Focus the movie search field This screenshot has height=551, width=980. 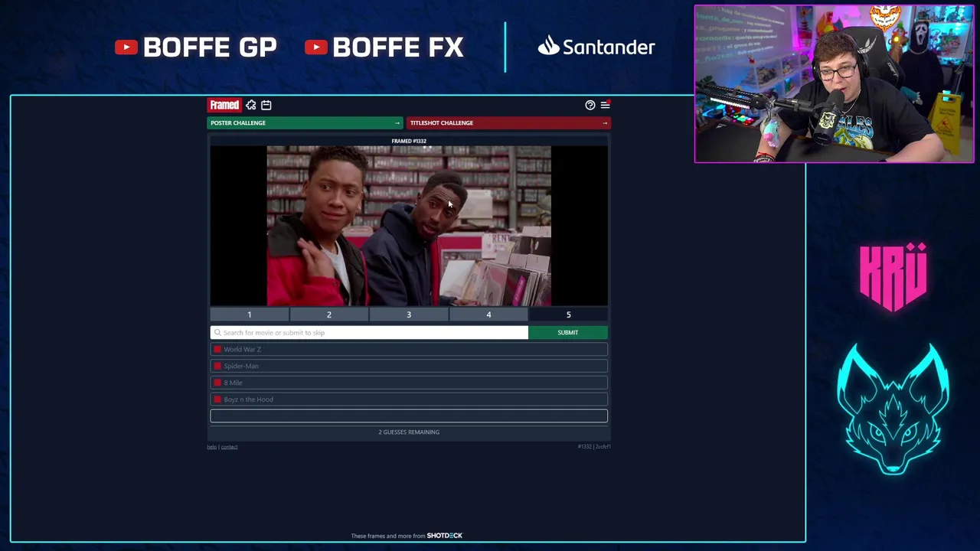point(369,332)
